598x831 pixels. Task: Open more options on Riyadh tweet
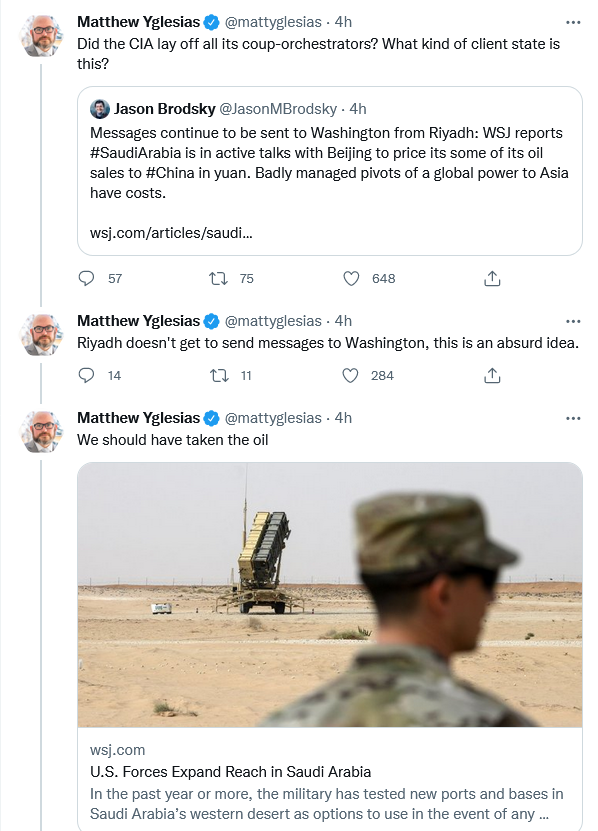[x=573, y=321]
